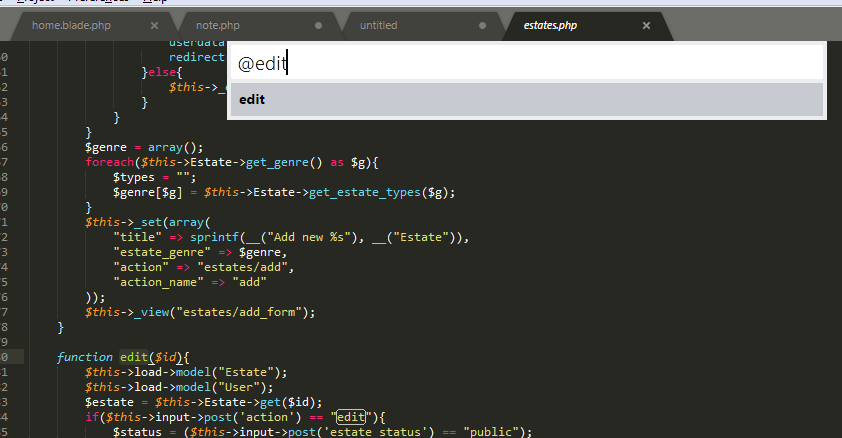Click the }else{ line

(162, 72)
